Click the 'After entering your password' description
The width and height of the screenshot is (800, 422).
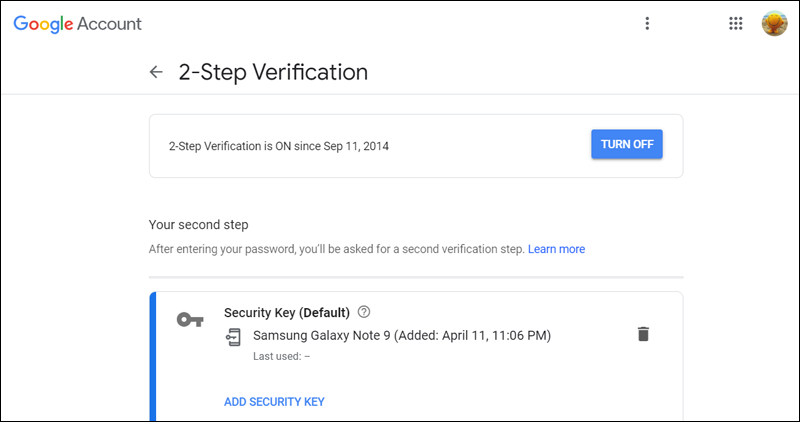pyautogui.click(x=337, y=249)
